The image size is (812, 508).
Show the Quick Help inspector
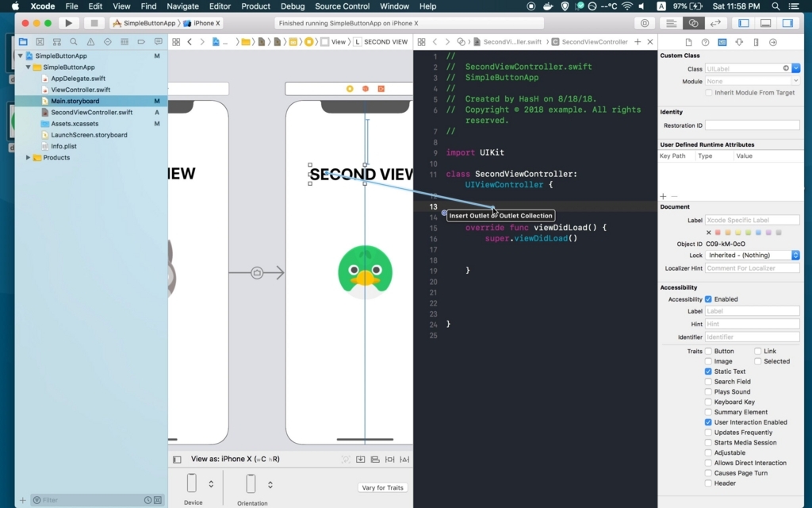[x=705, y=43]
